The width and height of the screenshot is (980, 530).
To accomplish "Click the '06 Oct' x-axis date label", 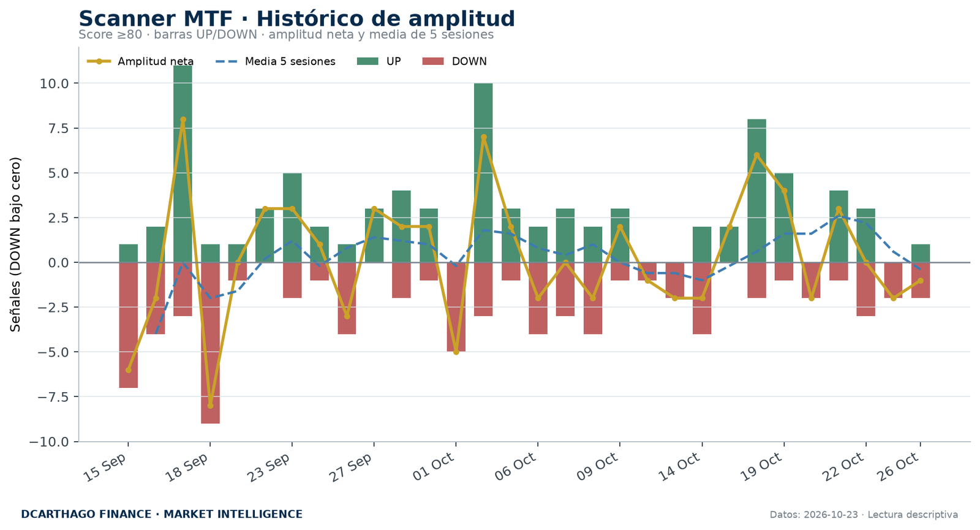I will click(x=516, y=467).
